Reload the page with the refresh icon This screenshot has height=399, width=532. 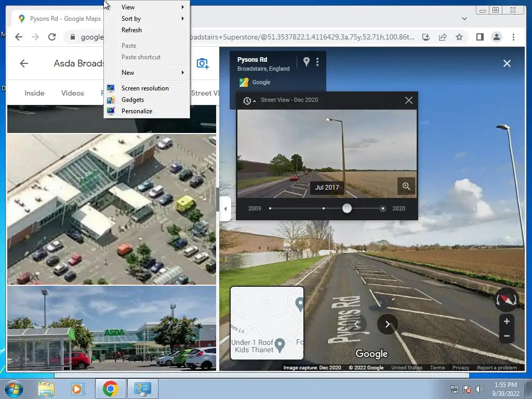[x=52, y=37]
